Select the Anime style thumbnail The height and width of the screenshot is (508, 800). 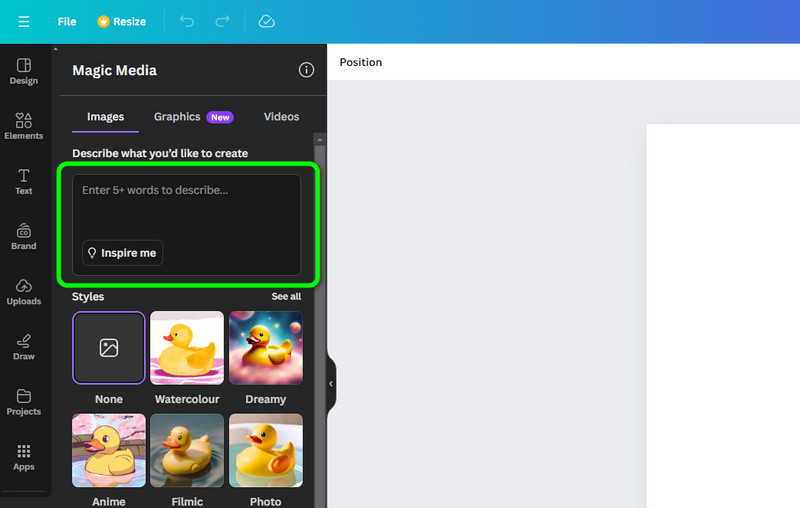point(109,450)
